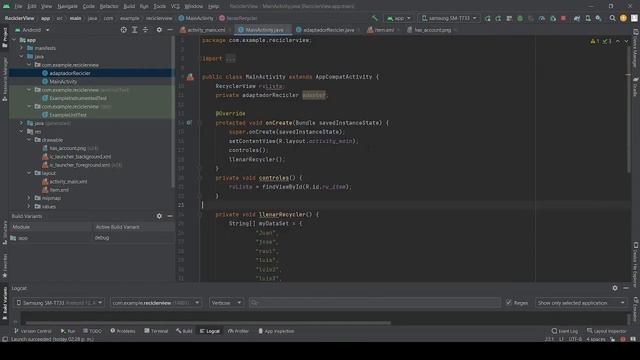The height and width of the screenshot is (360, 640).
Task: Expand the mipmap folder
Action: pos(29,198)
